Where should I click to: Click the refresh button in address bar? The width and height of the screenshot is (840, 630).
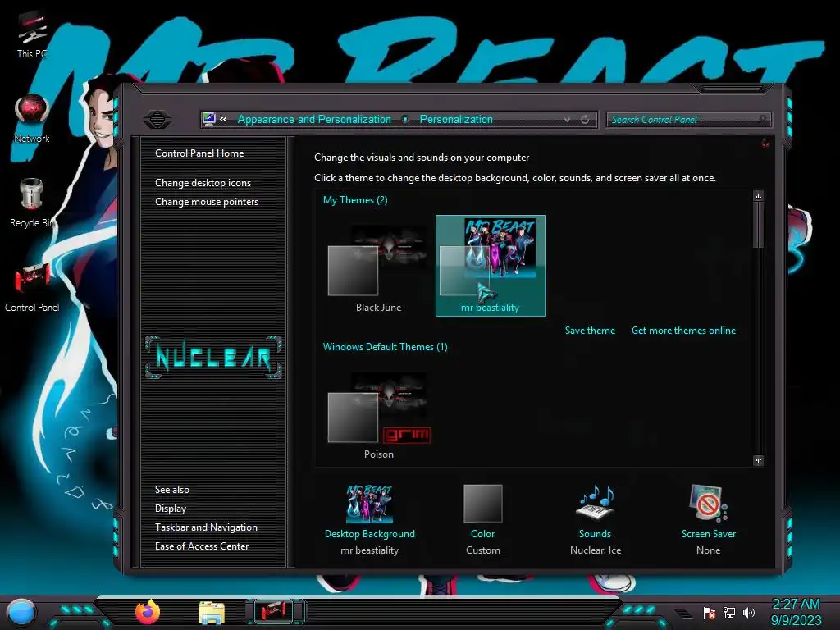[x=585, y=120]
